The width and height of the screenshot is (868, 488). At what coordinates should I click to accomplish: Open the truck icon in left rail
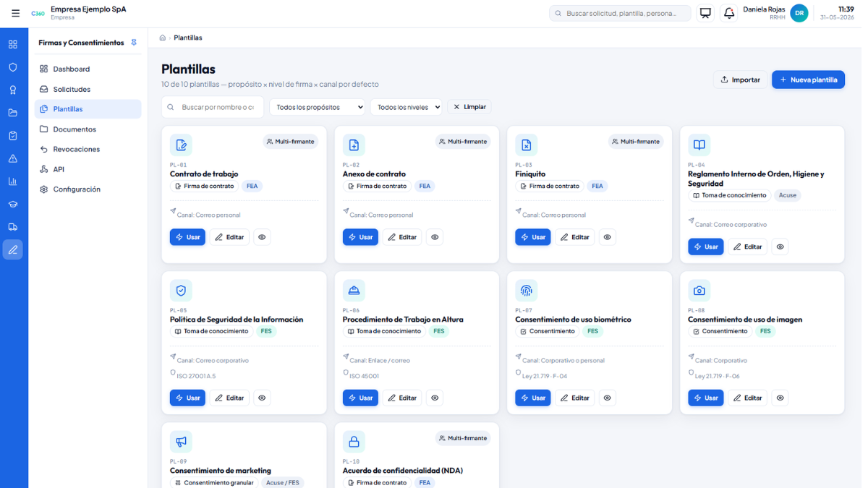[x=13, y=227]
